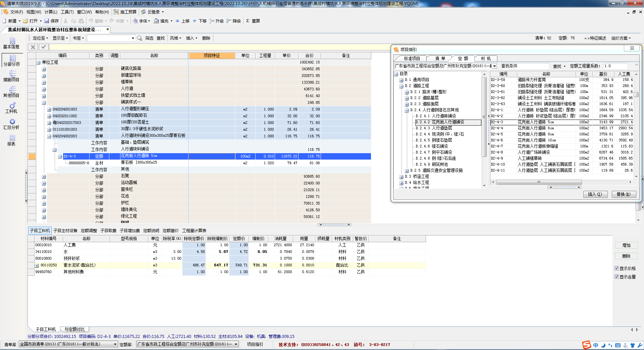
Task: Click the 定额工程量系数 input field
Action: (615, 66)
